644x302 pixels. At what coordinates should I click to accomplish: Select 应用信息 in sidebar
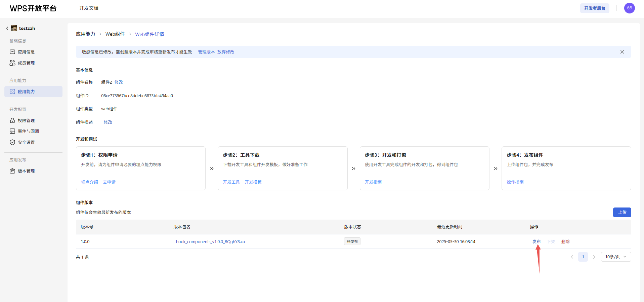[26, 52]
